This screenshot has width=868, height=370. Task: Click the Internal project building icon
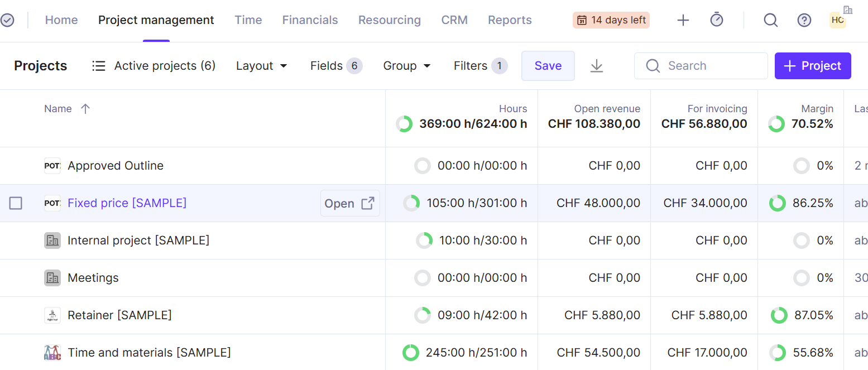click(52, 241)
